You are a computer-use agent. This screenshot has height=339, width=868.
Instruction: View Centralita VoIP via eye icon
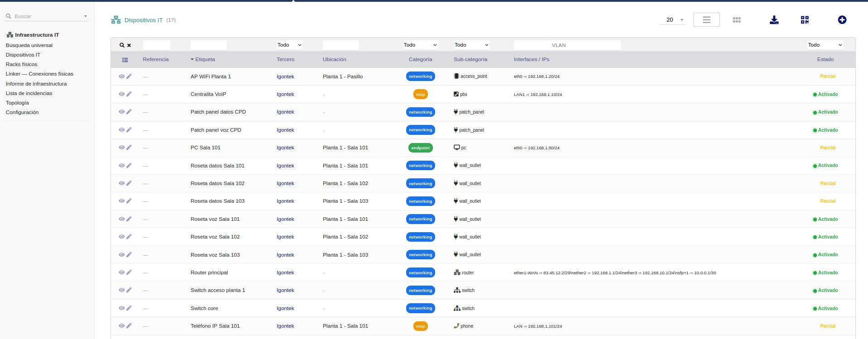[122, 94]
